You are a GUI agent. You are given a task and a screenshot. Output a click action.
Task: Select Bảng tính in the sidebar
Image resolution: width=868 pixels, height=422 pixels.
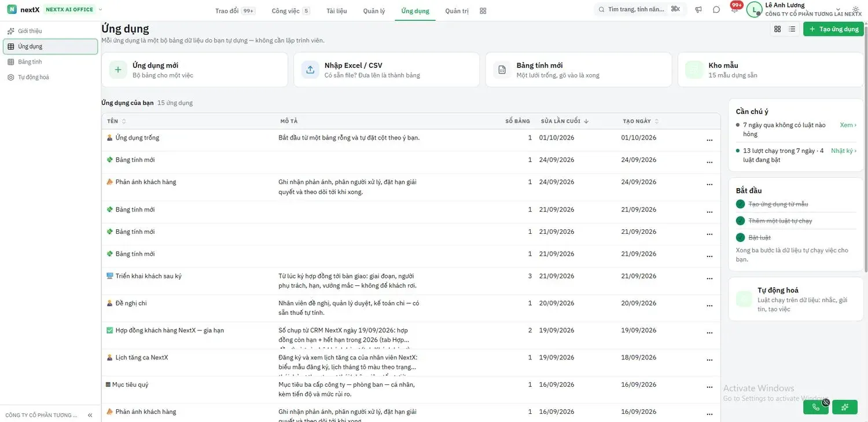[50, 61]
